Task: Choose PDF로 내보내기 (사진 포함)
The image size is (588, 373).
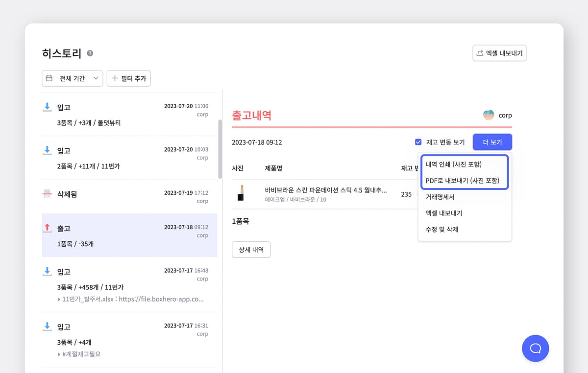Action: point(462,181)
